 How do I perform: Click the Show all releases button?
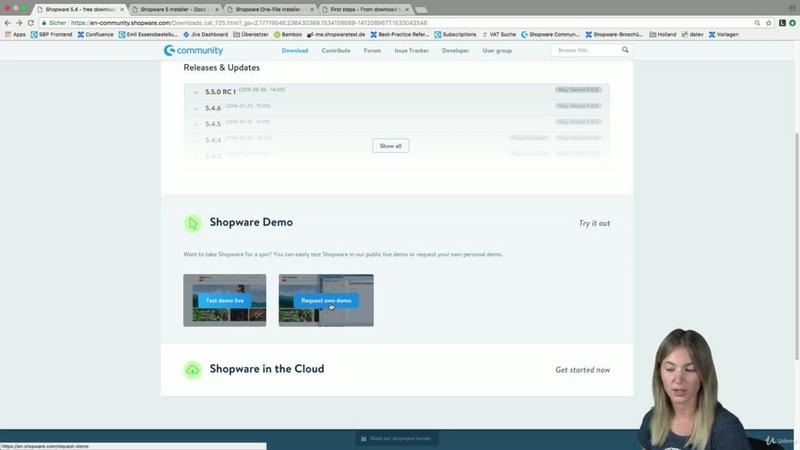tap(390, 146)
